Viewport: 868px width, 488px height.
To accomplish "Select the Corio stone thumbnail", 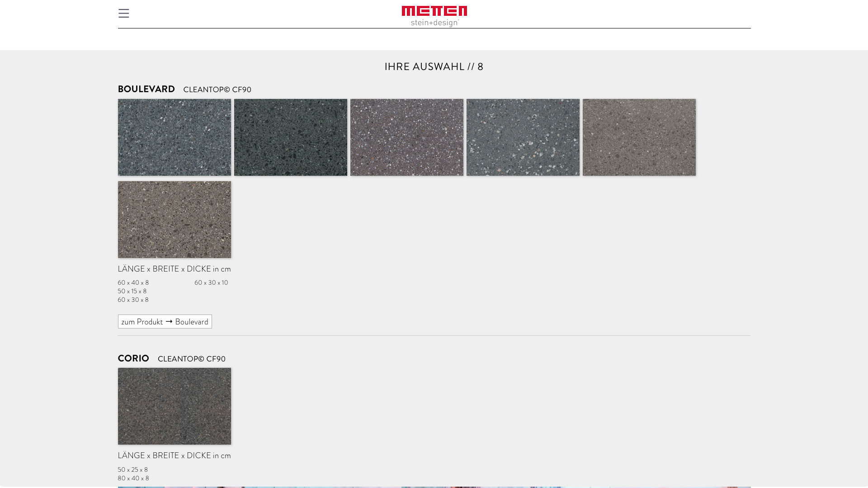I will 175,406.
